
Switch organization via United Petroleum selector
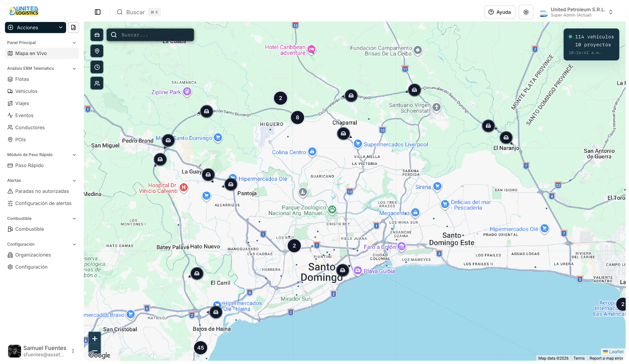(x=576, y=12)
